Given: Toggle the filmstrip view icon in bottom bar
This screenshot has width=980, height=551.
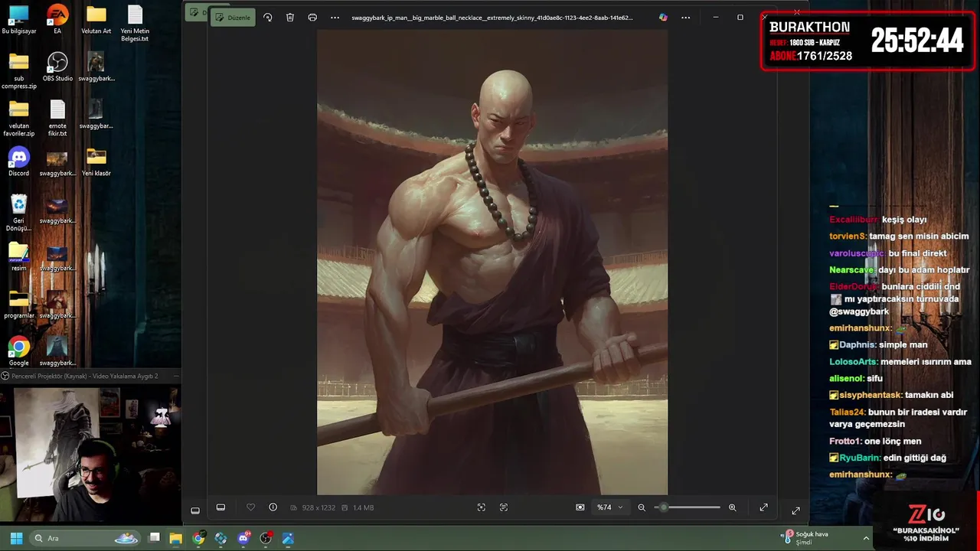Looking at the screenshot, I should [x=220, y=507].
